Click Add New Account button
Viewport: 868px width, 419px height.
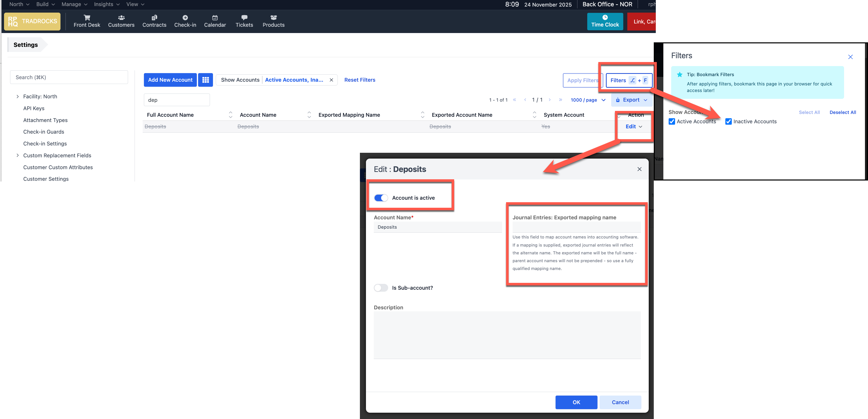pos(170,80)
